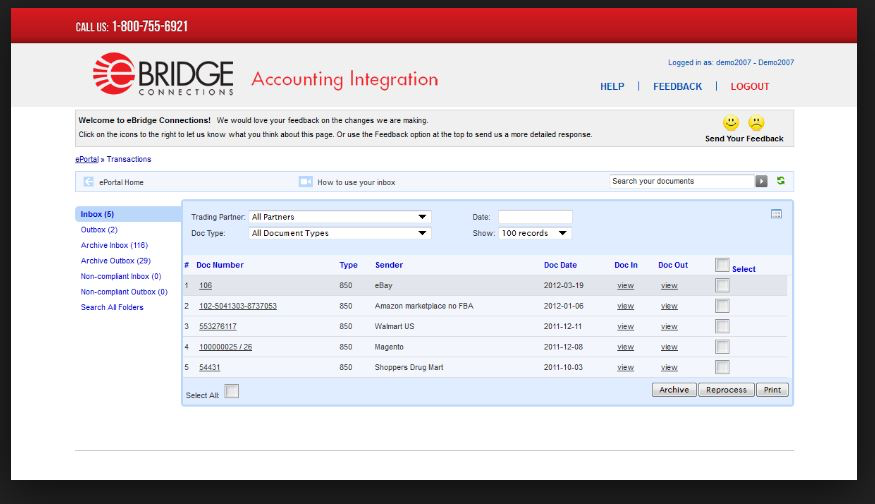Open the FEEDBACK link
Screen dimensions: 875x504
677,87
